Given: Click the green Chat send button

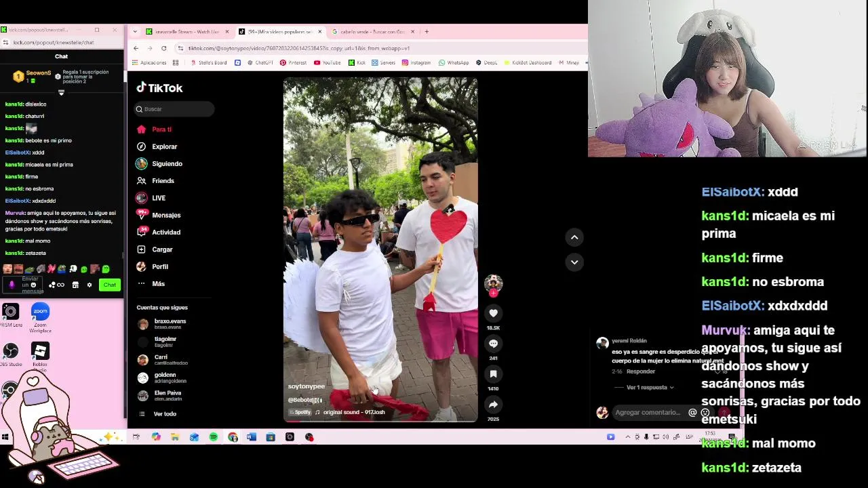Looking at the screenshot, I should click(x=110, y=285).
